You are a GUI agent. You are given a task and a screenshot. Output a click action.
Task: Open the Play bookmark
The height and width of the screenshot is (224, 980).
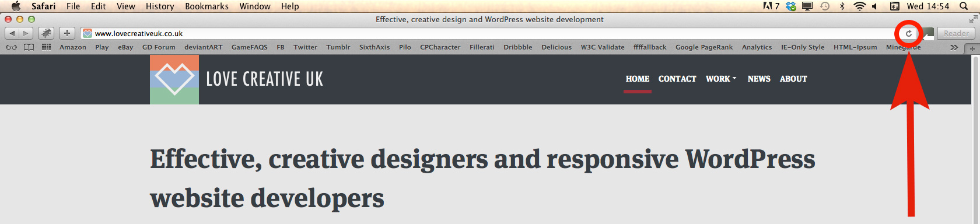point(102,47)
